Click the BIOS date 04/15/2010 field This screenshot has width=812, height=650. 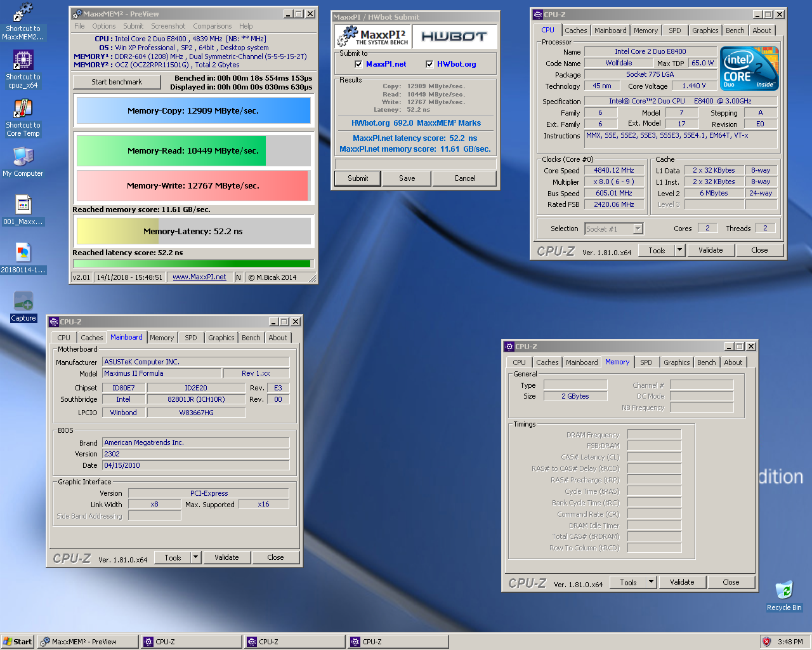point(196,465)
